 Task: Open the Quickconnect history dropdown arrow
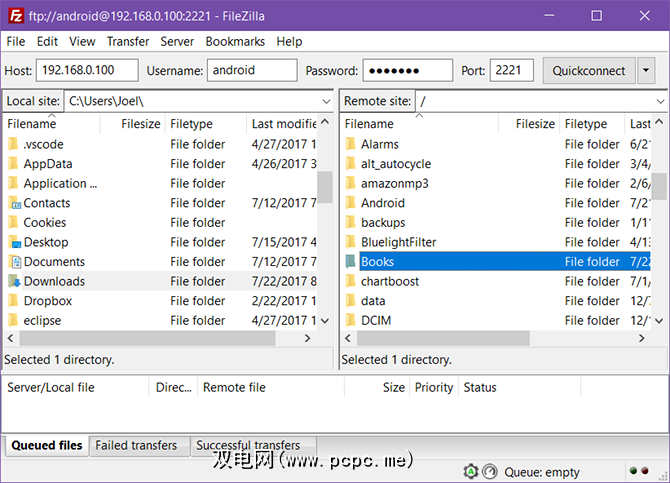coord(646,71)
